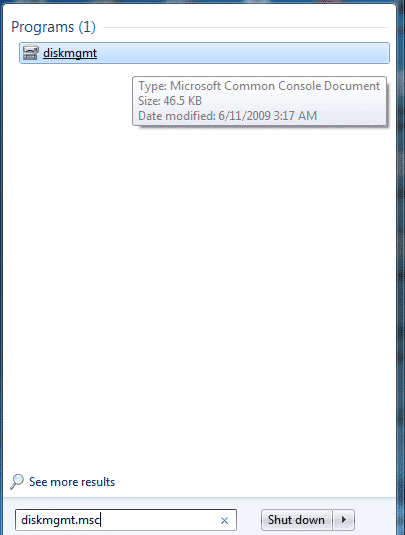Focus the diskmgmt.msc search field

126,520
